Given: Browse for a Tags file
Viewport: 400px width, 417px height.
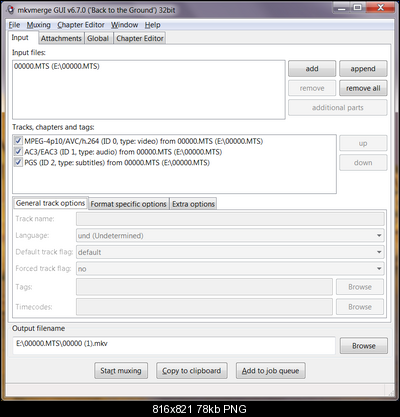Looking at the screenshot, I should [360, 287].
